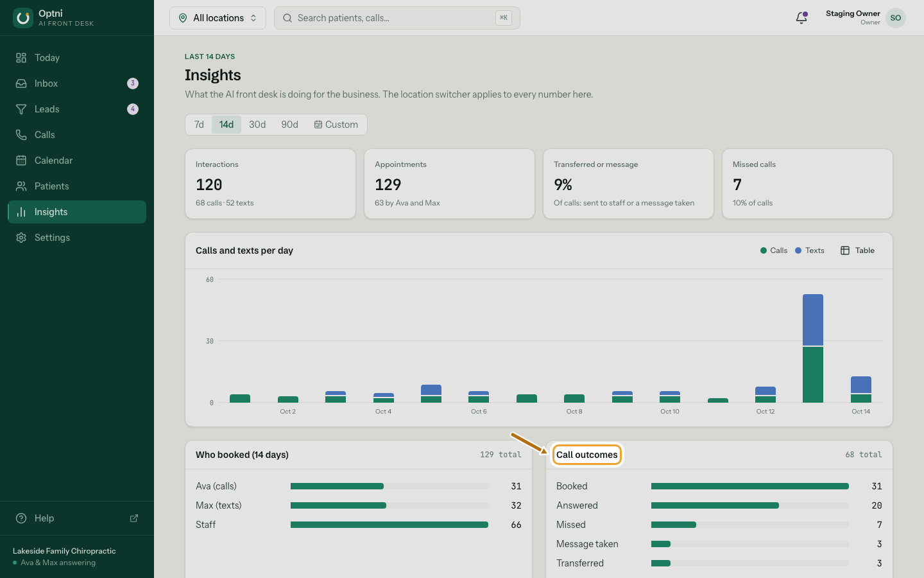Click the location pin icon
Screen dimensions: 924x578
point(183,18)
